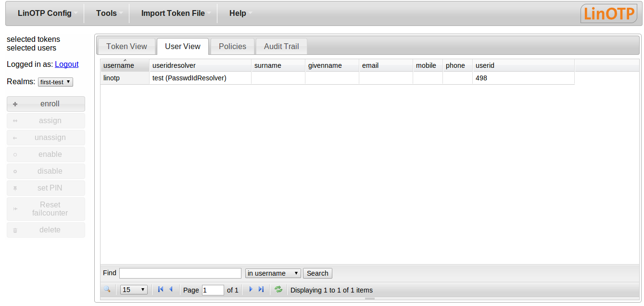Click 'Displaying 1 to 1 of 1 items' text

click(x=331, y=290)
